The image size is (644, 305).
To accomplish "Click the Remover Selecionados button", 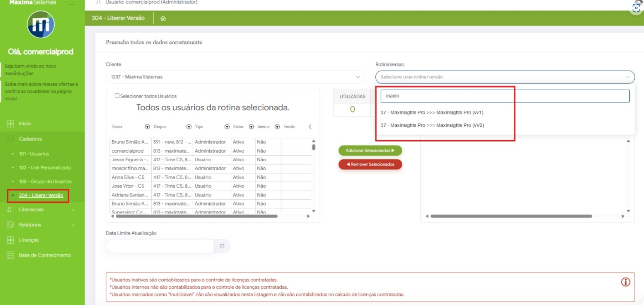I will click(x=370, y=164).
